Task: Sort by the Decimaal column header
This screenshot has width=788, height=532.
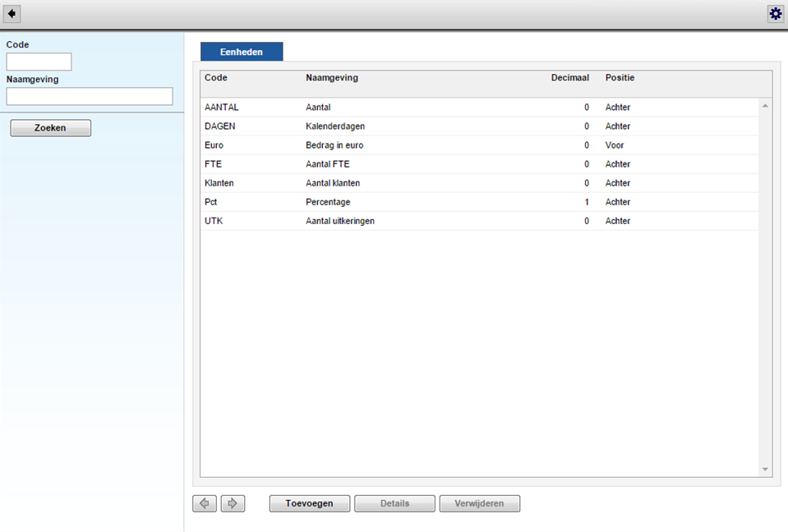Action: tap(569, 78)
